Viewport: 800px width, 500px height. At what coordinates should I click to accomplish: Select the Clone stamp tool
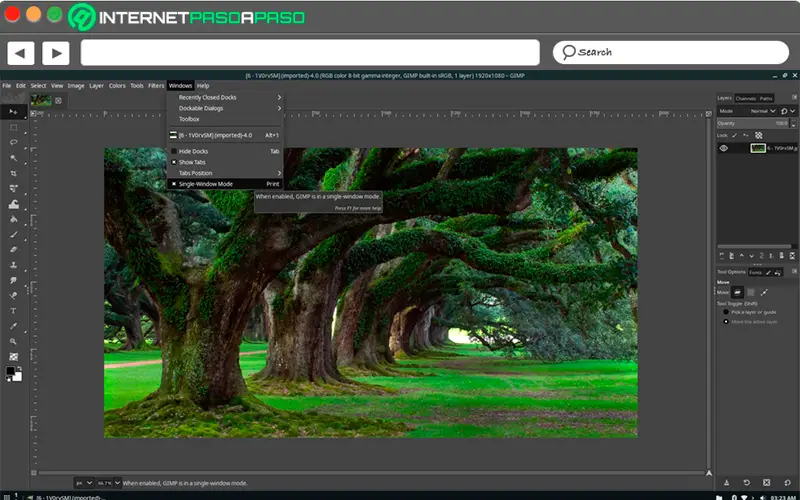point(13,265)
